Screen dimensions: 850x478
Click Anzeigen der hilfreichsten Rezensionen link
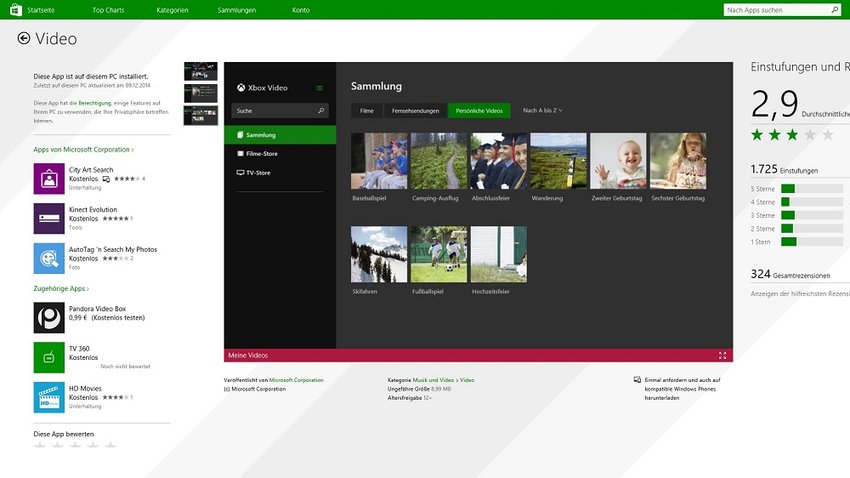(x=800, y=294)
